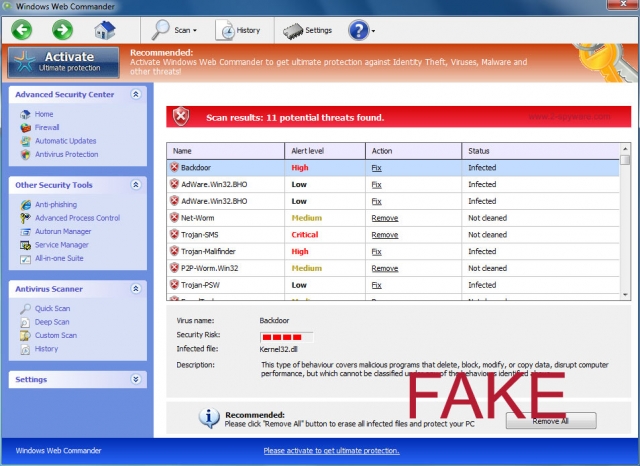Image resolution: width=640 pixels, height=466 pixels.
Task: Open the Scan dropdown arrow
Action: click(x=195, y=31)
